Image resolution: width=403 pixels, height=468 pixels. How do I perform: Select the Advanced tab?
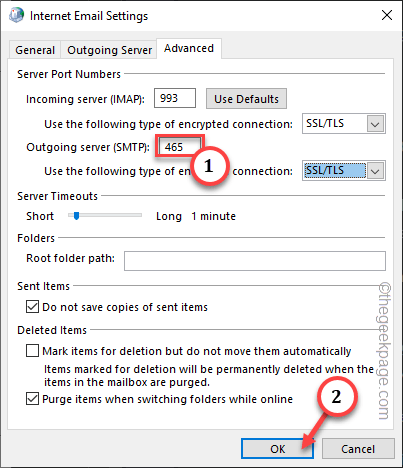(x=189, y=48)
